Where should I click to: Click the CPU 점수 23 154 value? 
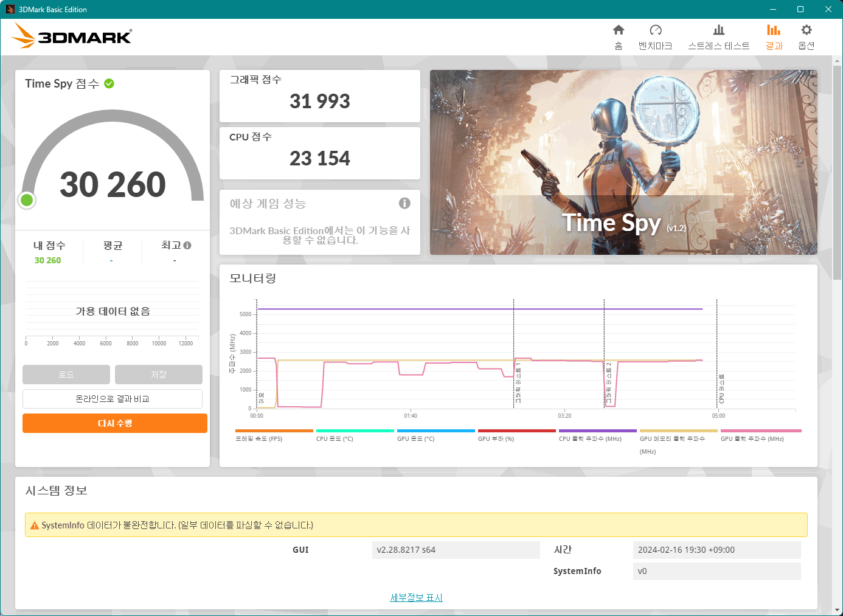320,158
